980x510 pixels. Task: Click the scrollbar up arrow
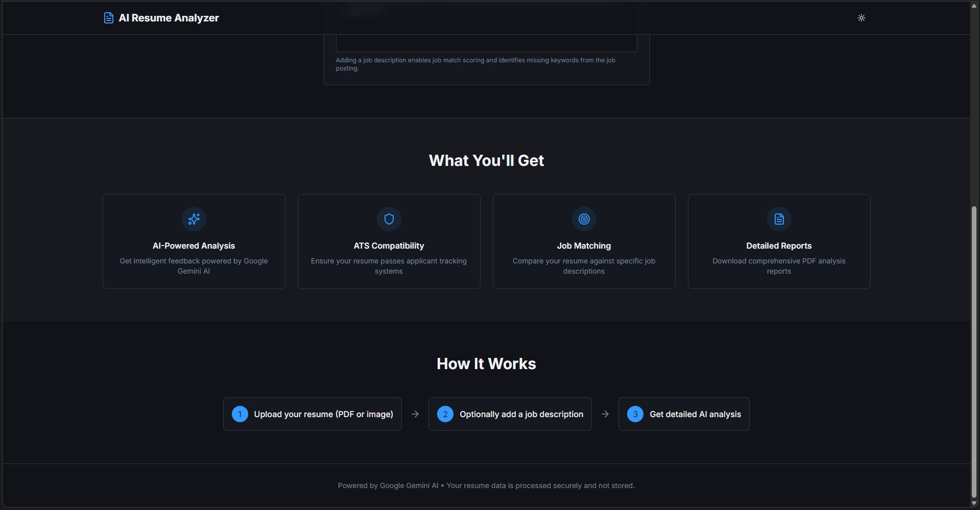click(973, 5)
